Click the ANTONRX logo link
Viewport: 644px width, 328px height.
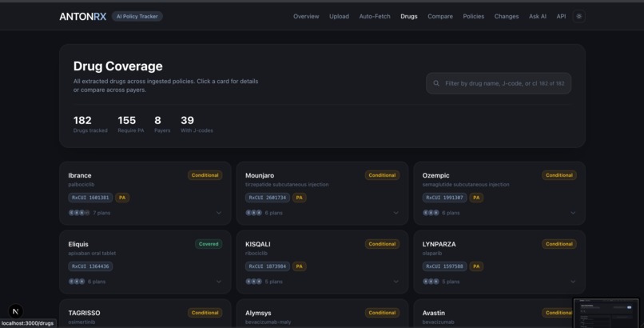(x=82, y=17)
